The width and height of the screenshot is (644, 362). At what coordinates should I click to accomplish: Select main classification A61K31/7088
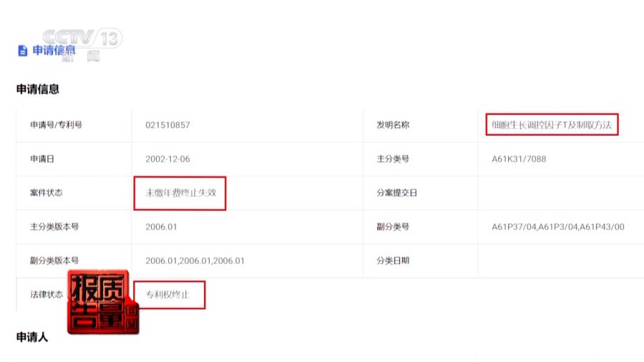(518, 159)
